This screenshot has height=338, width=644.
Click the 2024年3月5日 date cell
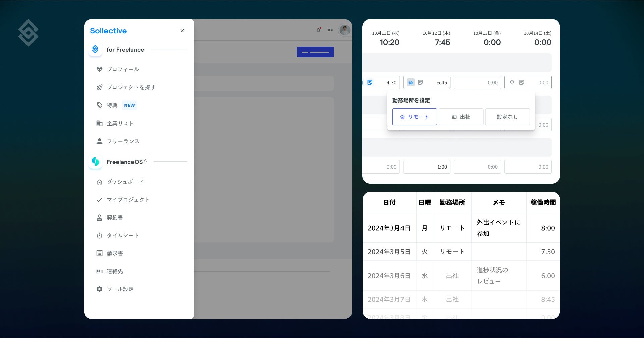389,252
